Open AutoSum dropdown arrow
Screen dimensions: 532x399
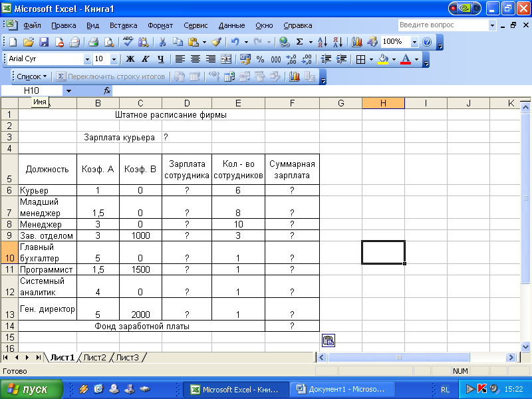pos(311,42)
